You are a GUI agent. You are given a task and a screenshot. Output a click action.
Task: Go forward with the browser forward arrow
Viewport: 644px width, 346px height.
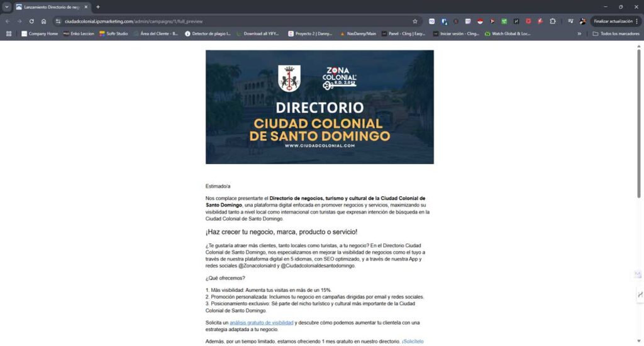tap(19, 21)
